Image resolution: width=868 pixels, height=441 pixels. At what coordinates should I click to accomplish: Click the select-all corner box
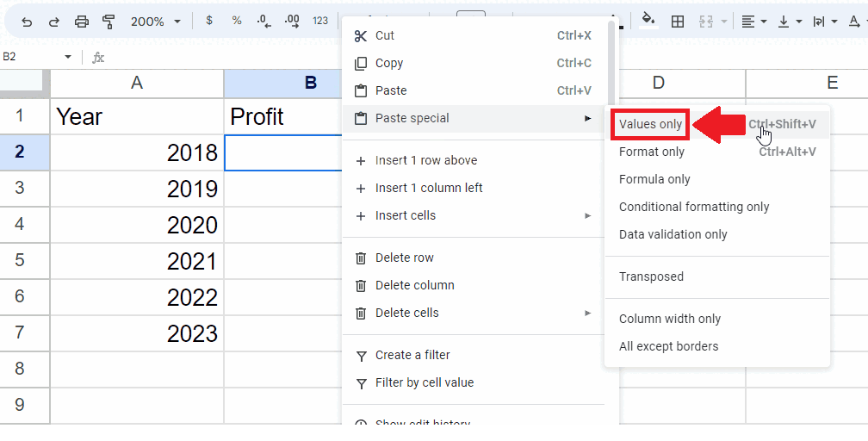[x=24, y=83]
